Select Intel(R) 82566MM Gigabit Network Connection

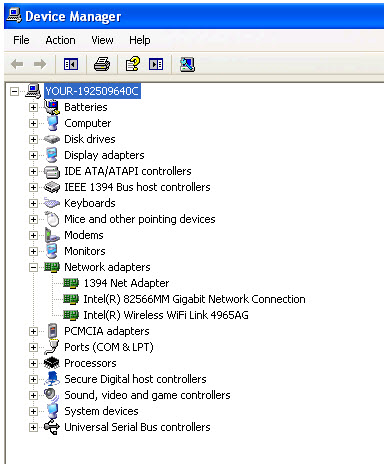click(194, 299)
